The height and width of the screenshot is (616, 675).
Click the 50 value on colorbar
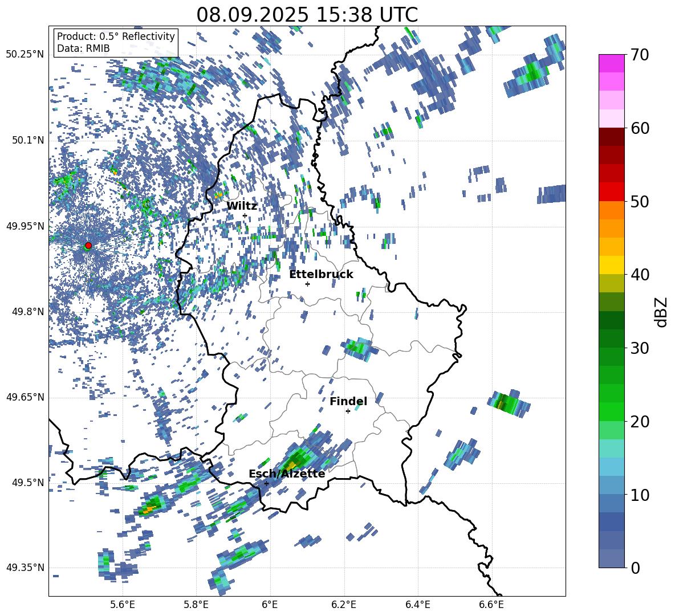point(640,202)
